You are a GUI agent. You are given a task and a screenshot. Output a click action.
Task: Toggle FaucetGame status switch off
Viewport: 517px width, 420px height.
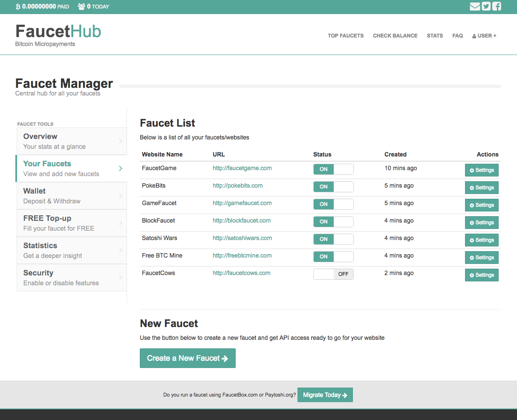click(333, 169)
